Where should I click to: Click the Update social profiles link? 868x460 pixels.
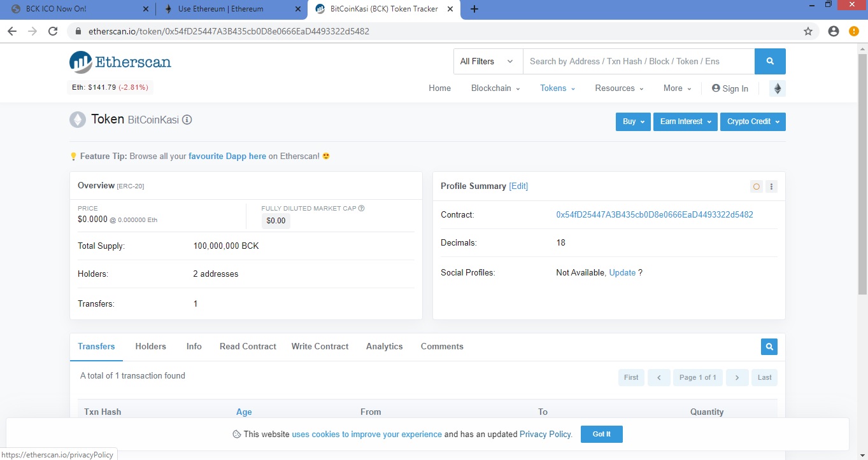(622, 272)
